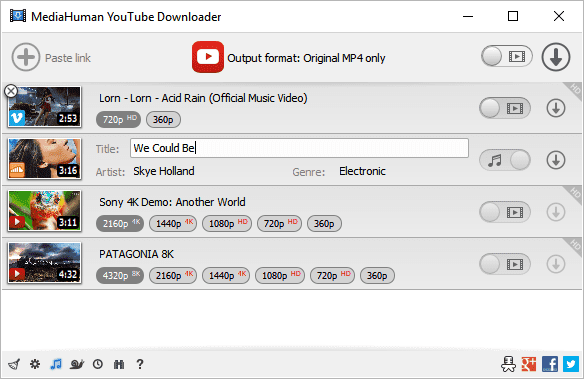Select 1080p HD quality for PATAGONIA 8K
The width and height of the screenshot is (584, 379).
[x=280, y=276]
